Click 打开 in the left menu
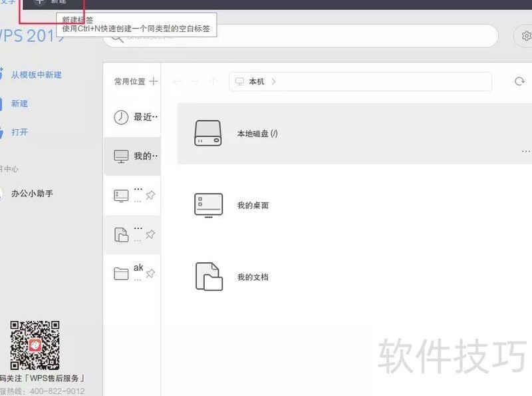 [19, 132]
